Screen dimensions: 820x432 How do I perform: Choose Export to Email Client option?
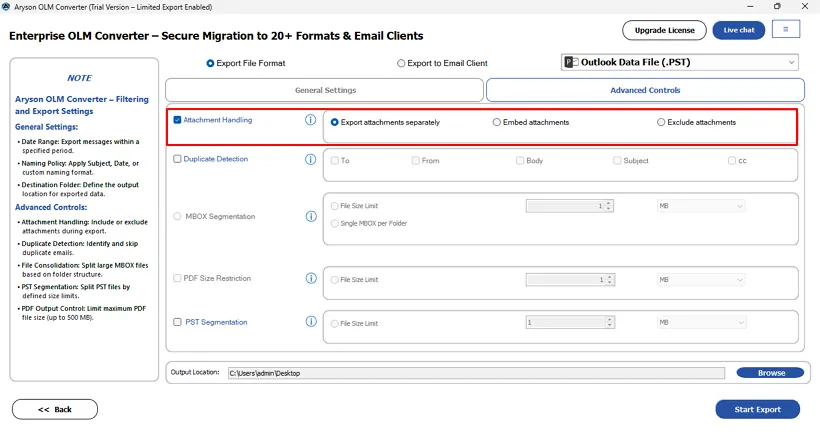(402, 63)
